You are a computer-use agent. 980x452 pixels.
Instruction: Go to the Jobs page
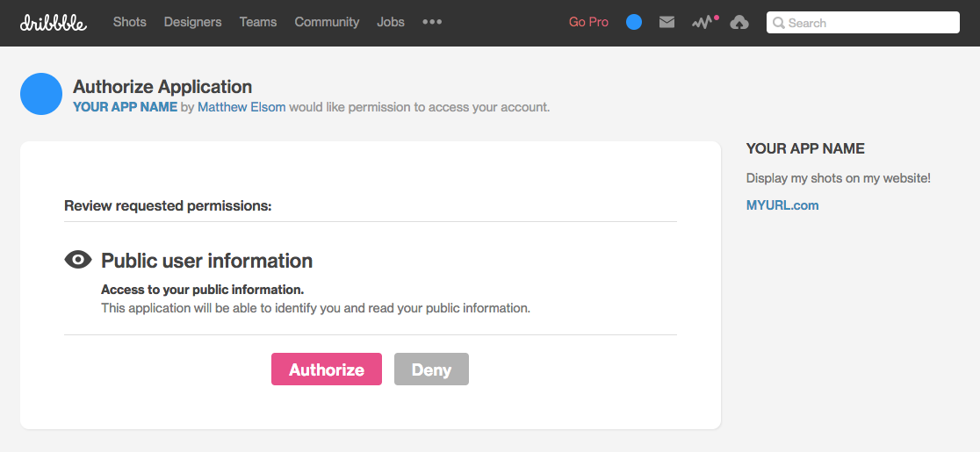391,22
